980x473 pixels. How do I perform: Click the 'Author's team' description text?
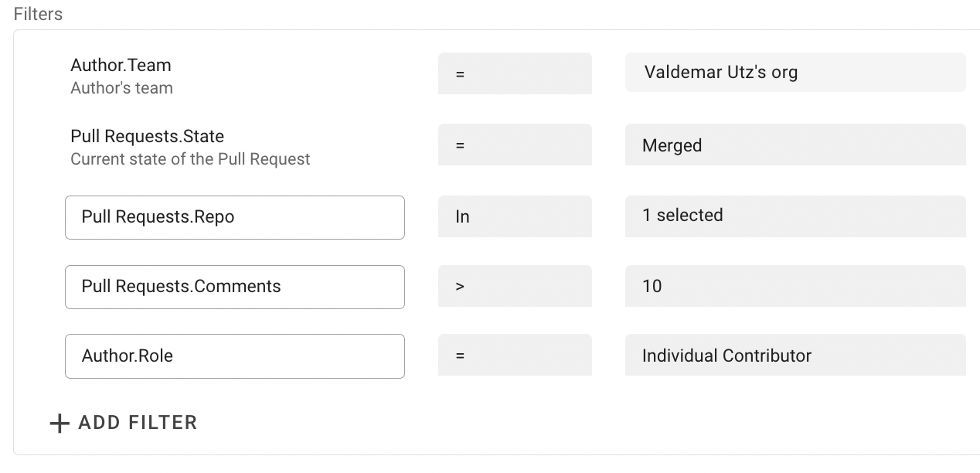point(121,88)
